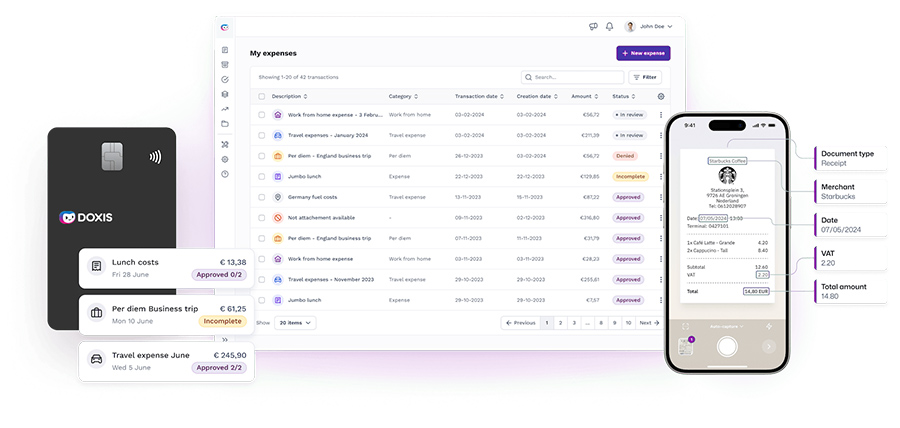
Task: Expand the 20 items per page dropdown
Action: tap(295, 323)
